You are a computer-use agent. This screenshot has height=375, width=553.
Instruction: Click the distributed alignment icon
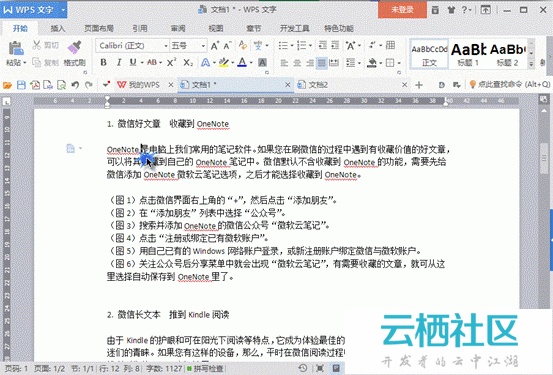(x=334, y=63)
